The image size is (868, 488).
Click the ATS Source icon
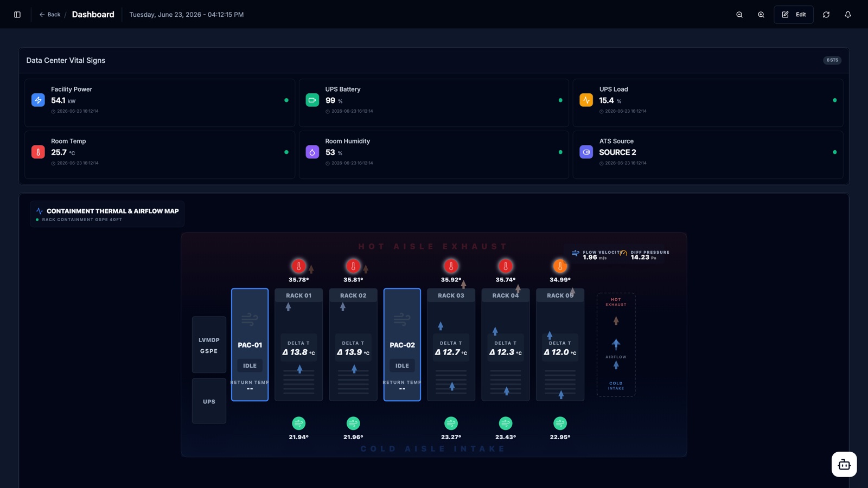coord(586,152)
